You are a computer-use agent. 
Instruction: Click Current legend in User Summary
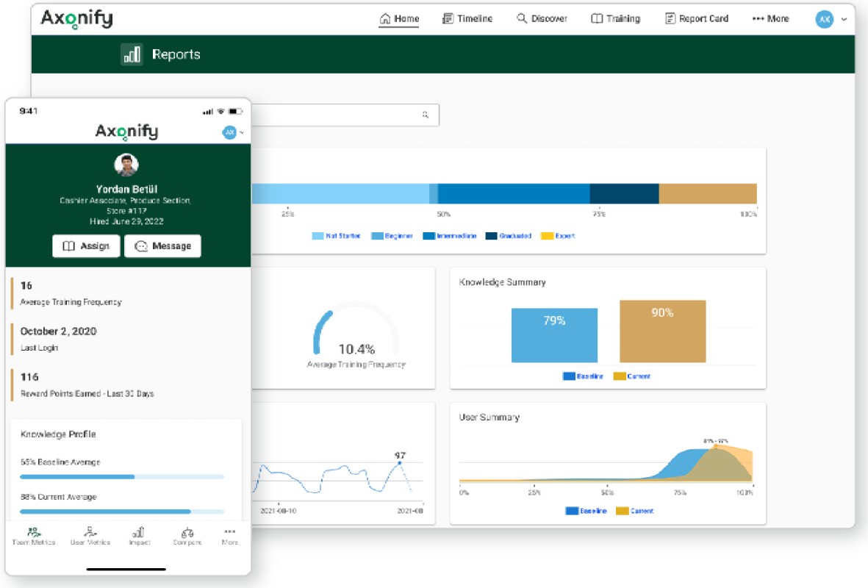click(x=635, y=511)
